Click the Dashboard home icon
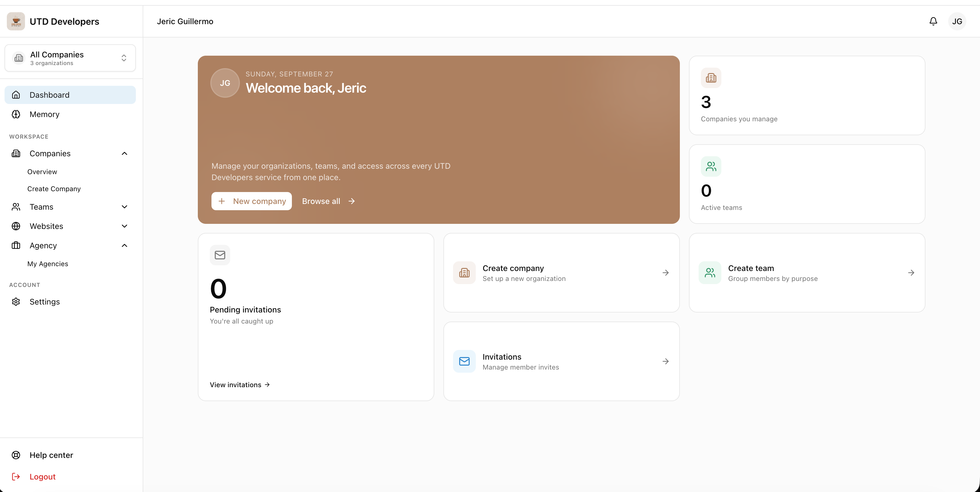 tap(16, 95)
